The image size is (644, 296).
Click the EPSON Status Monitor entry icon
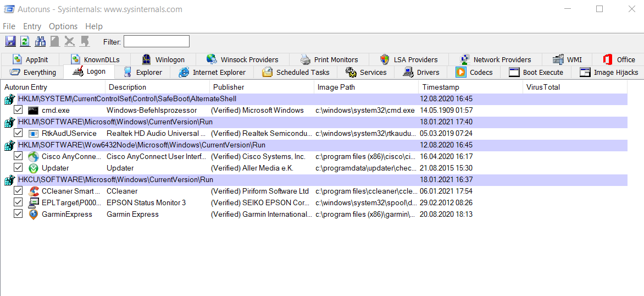(34, 202)
